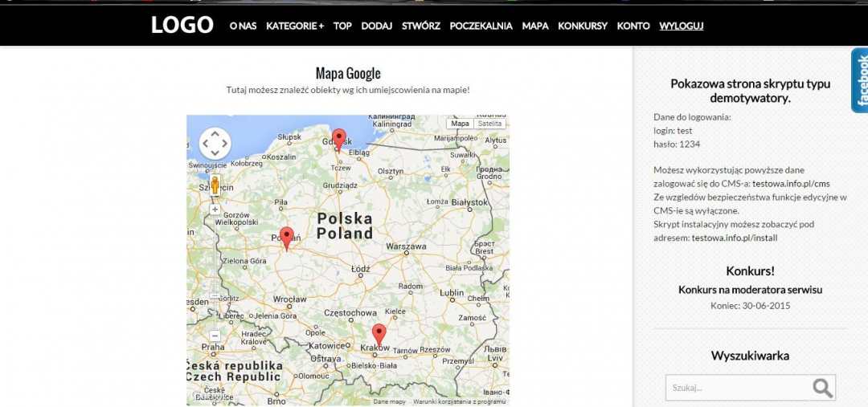The height and width of the screenshot is (407, 868).
Task: Click the red map marker at Poznań
Action: [286, 237]
